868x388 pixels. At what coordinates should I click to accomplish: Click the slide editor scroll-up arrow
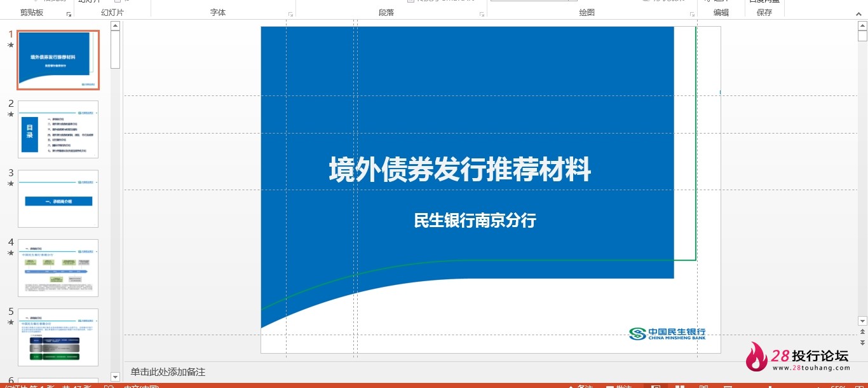pyautogui.click(x=862, y=25)
